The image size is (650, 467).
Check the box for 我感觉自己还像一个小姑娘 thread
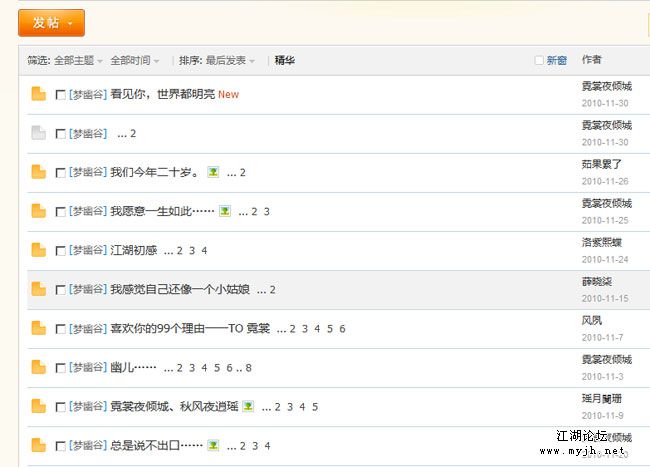[x=61, y=290]
